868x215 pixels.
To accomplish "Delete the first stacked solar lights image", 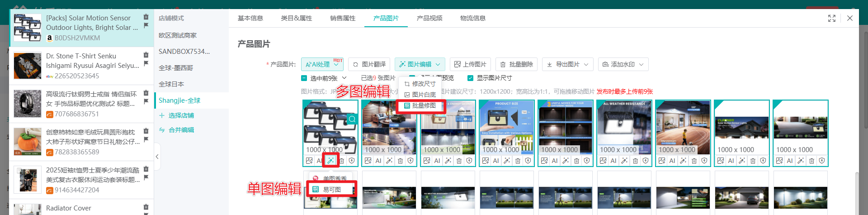I will 342,161.
